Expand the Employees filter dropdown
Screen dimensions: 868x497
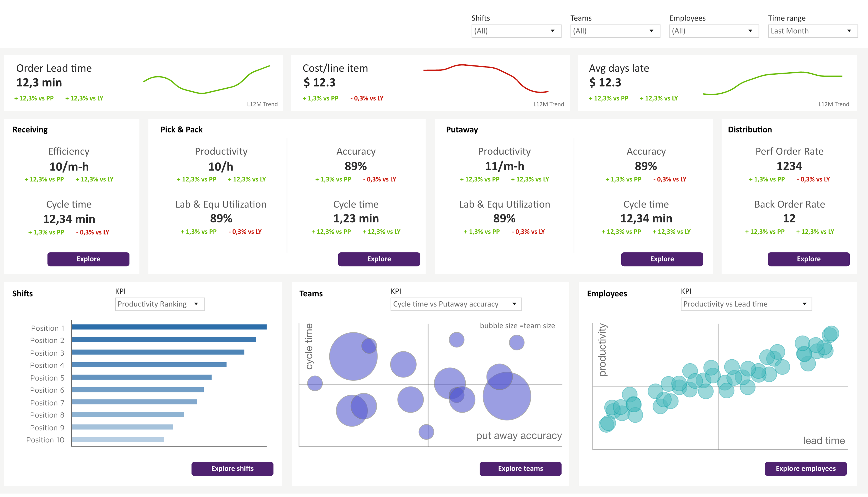point(714,31)
